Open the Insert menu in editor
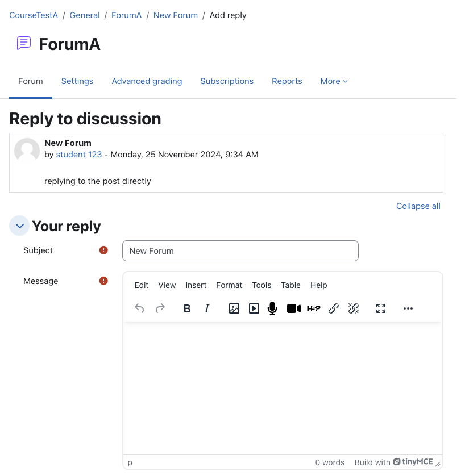The image size is (465, 476). (x=196, y=285)
